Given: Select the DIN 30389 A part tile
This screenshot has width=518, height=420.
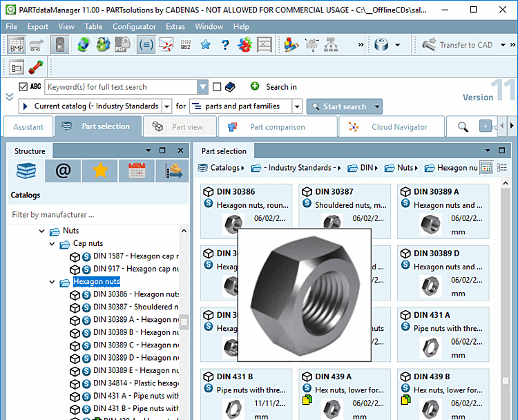Looking at the screenshot, I should [x=443, y=211].
